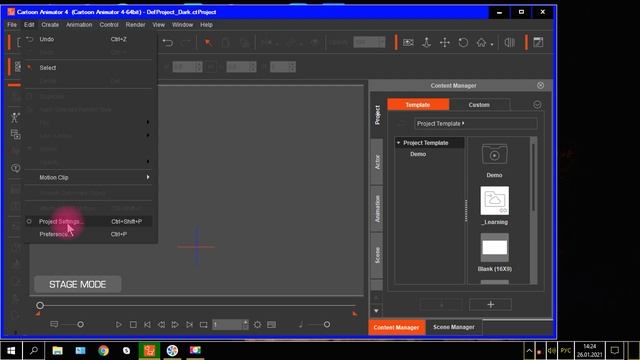The width and height of the screenshot is (640, 360).
Task: Open the File menu
Action: pos(12,24)
